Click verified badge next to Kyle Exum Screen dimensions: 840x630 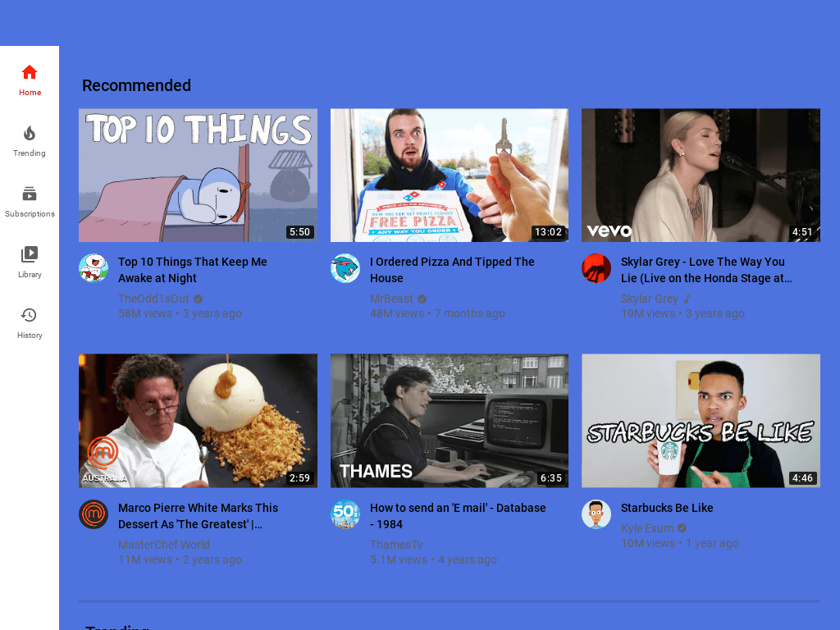682,528
